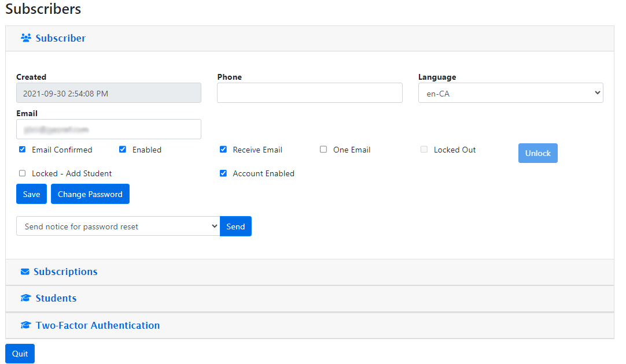The height and width of the screenshot is (364, 626).
Task: Click the Two-Factor Authentication cap icon
Action: click(x=25, y=326)
